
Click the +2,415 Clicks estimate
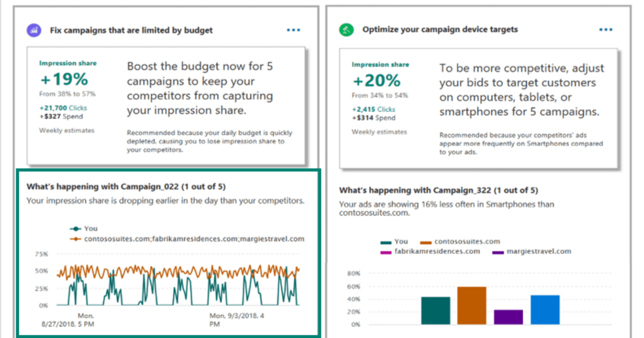pos(374,109)
